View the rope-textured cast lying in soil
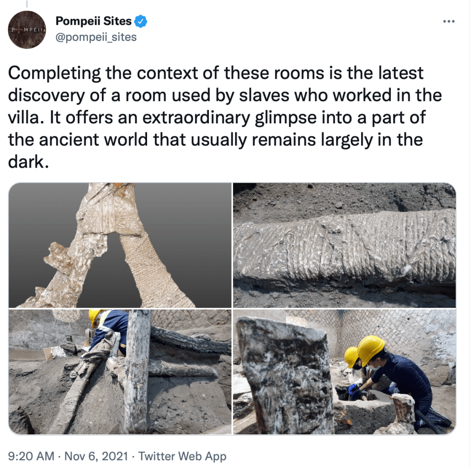 click(x=344, y=245)
